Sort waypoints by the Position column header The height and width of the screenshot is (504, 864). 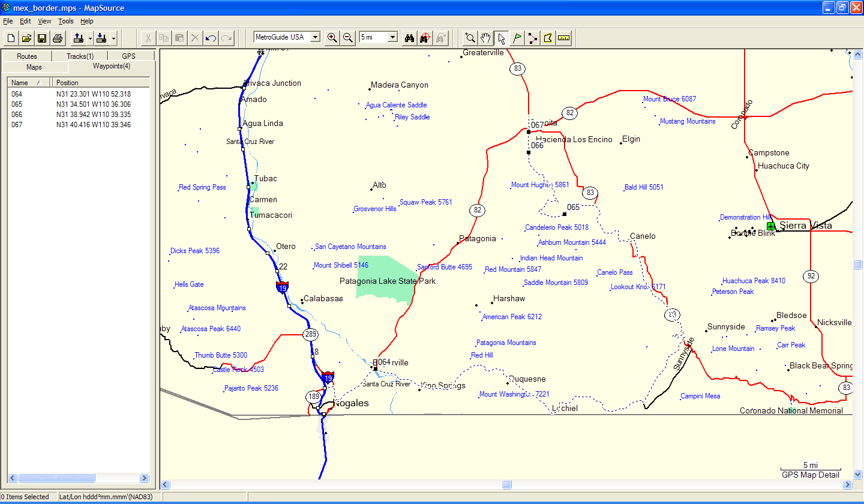(x=100, y=83)
